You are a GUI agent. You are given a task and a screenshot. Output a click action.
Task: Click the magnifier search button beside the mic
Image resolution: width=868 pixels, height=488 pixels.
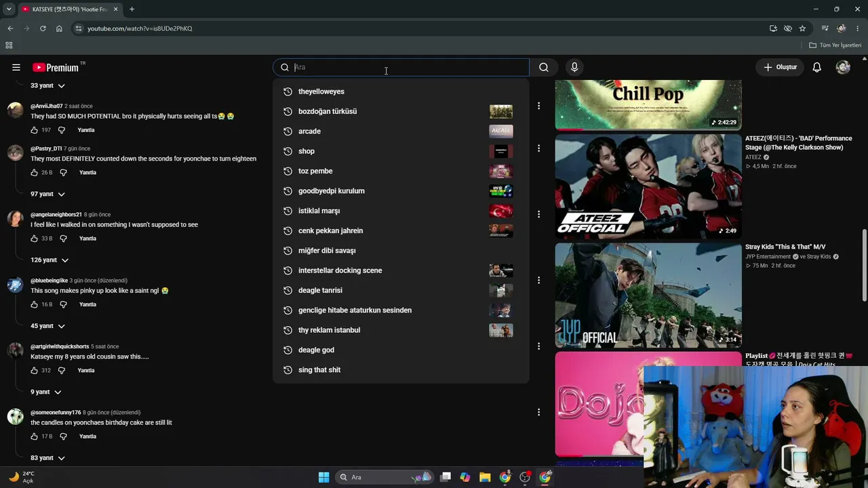coord(544,67)
